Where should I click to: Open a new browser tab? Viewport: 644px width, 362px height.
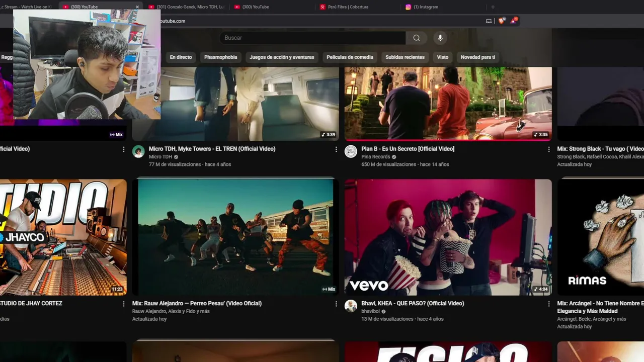493,7
